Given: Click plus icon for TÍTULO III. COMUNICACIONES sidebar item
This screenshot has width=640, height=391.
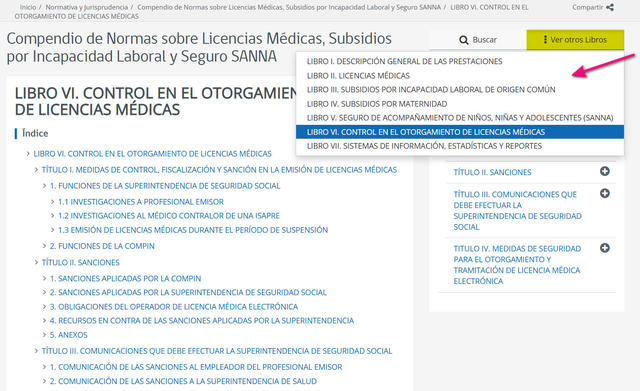Looking at the screenshot, I should 604,193.
